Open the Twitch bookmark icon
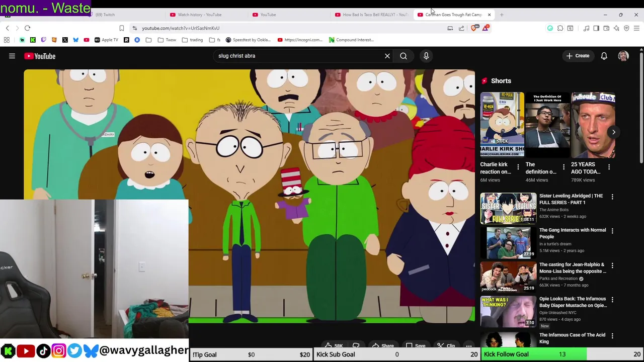644x362 pixels. tap(43, 40)
